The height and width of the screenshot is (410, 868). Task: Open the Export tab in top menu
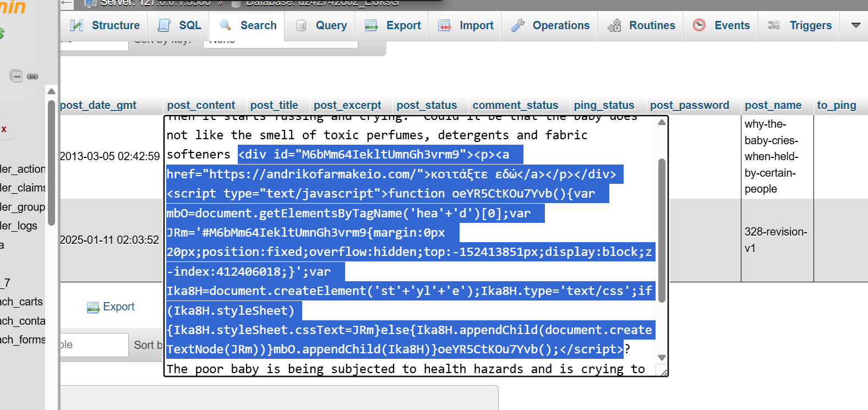tap(403, 25)
